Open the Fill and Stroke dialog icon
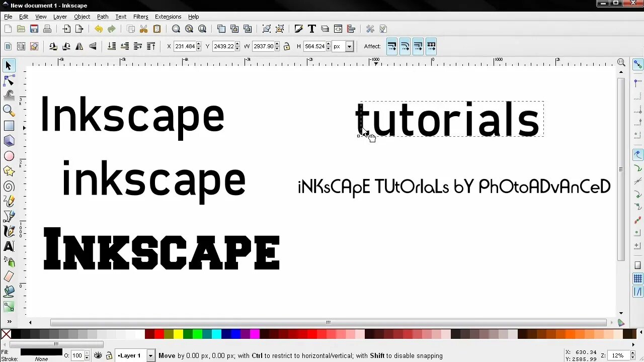The image size is (644, 362). tap(299, 29)
